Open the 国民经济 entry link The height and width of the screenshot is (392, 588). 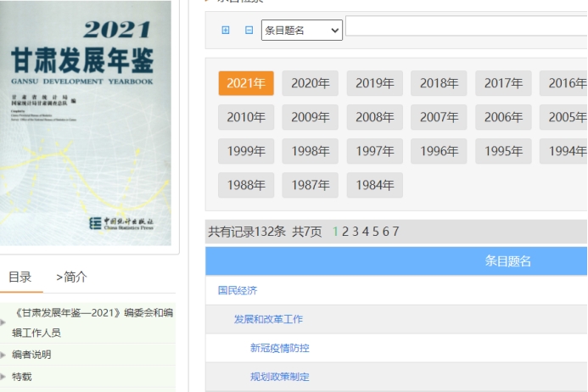(238, 290)
